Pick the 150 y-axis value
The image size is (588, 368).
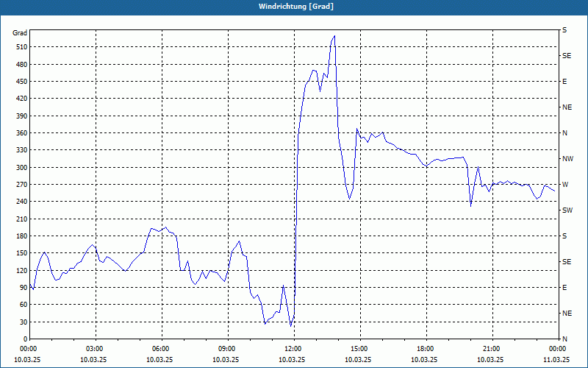pos(22,253)
